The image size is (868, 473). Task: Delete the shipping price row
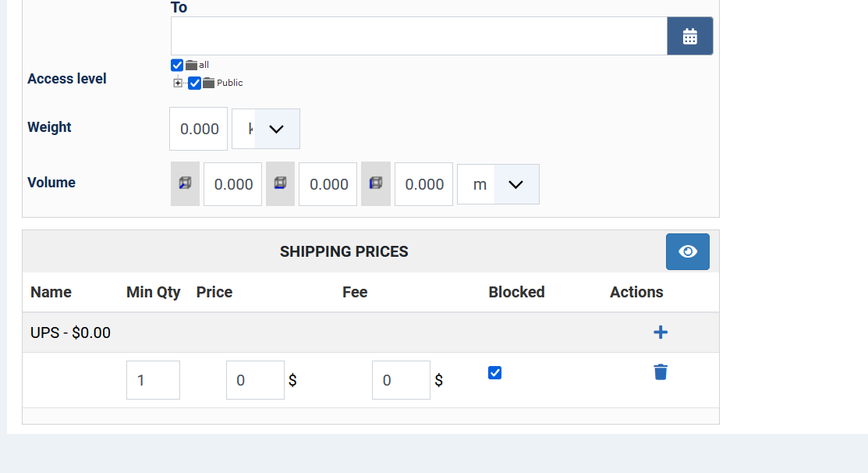click(660, 372)
